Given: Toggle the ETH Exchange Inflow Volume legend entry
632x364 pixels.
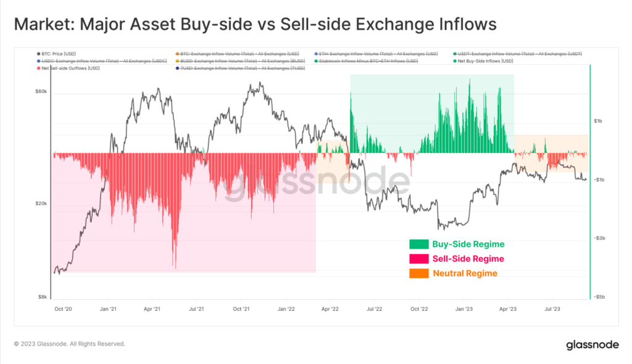Looking at the screenshot, I should click(376, 54).
